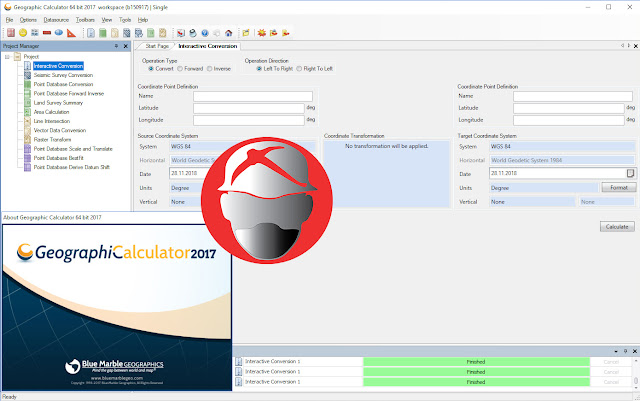Click the job list vertical scrollbar
The image size is (640, 401).
tap(636, 372)
